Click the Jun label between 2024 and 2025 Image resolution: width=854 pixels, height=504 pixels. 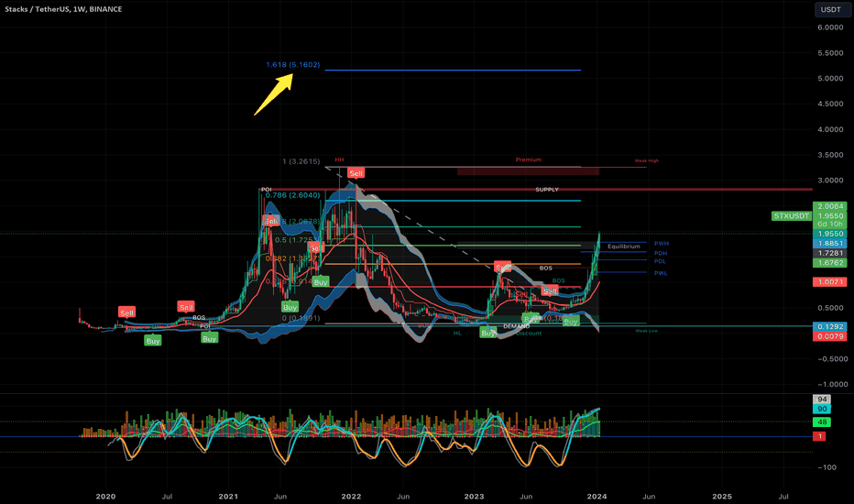pos(649,497)
